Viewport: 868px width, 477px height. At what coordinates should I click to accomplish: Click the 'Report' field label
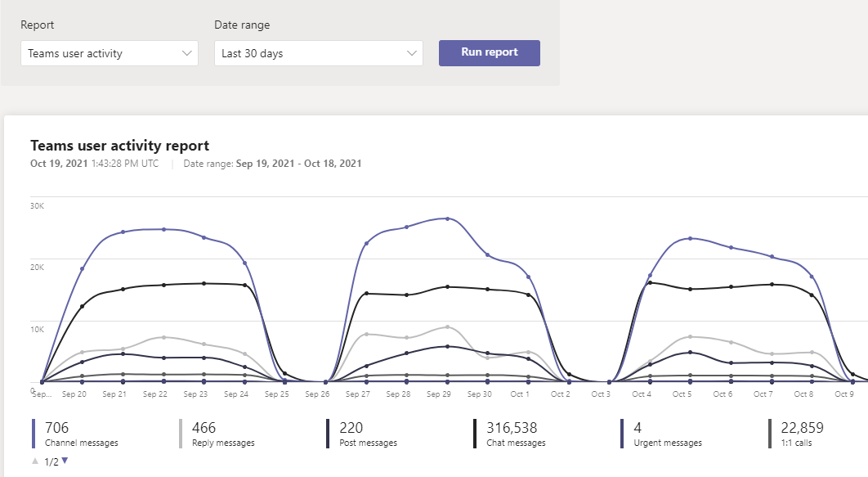(x=37, y=25)
